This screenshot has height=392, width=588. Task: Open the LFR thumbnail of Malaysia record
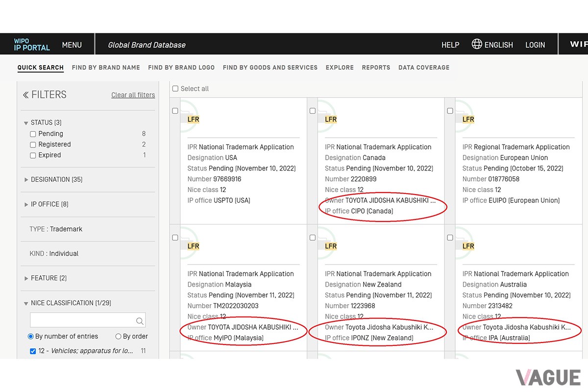pos(194,246)
